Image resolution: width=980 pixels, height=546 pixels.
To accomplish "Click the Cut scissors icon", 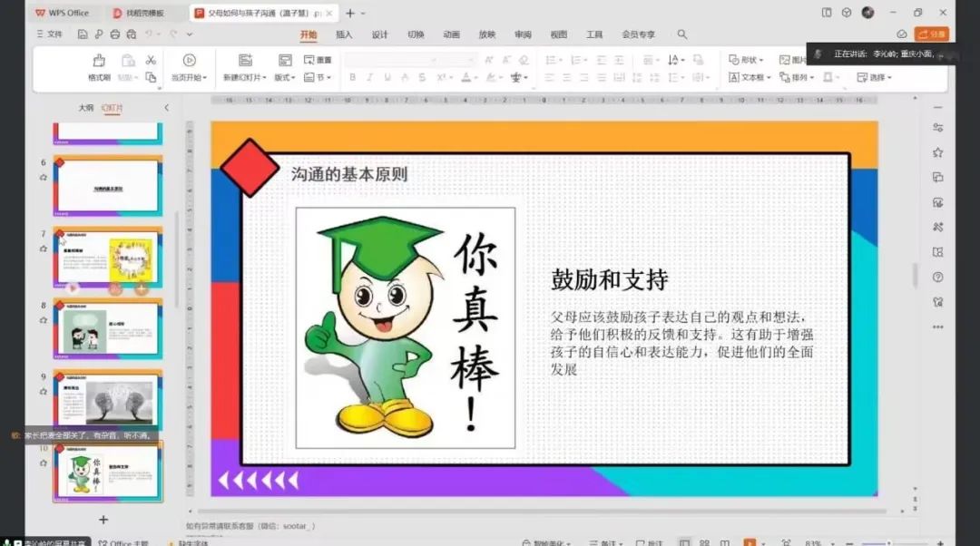I will pyautogui.click(x=151, y=60).
